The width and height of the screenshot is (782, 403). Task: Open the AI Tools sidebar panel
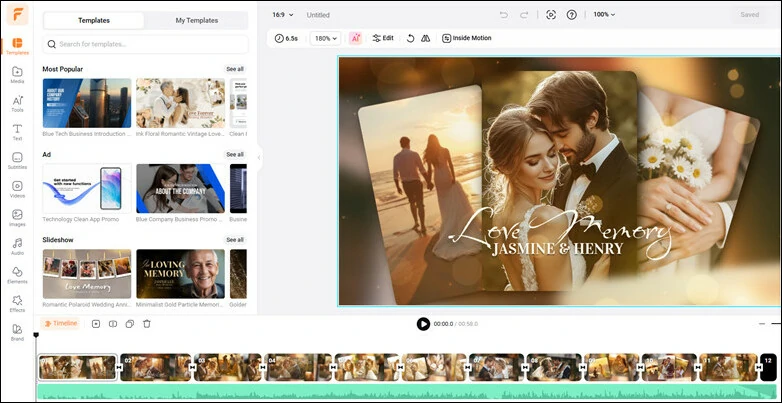tap(17, 103)
